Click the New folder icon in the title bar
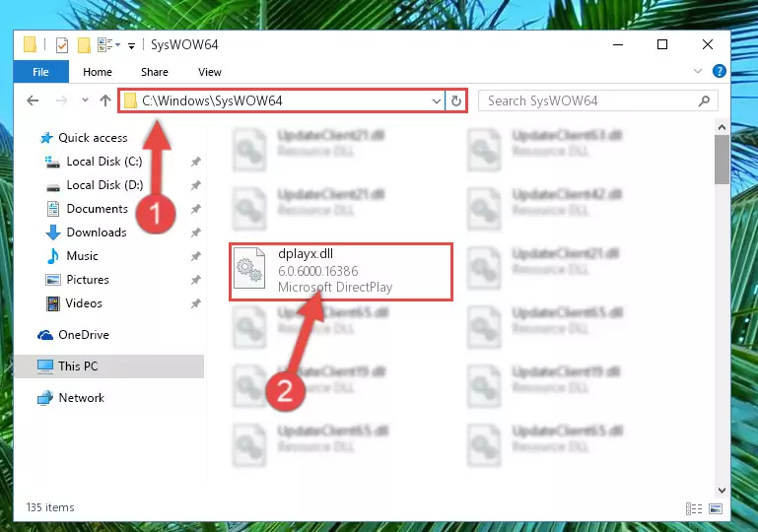 84,45
